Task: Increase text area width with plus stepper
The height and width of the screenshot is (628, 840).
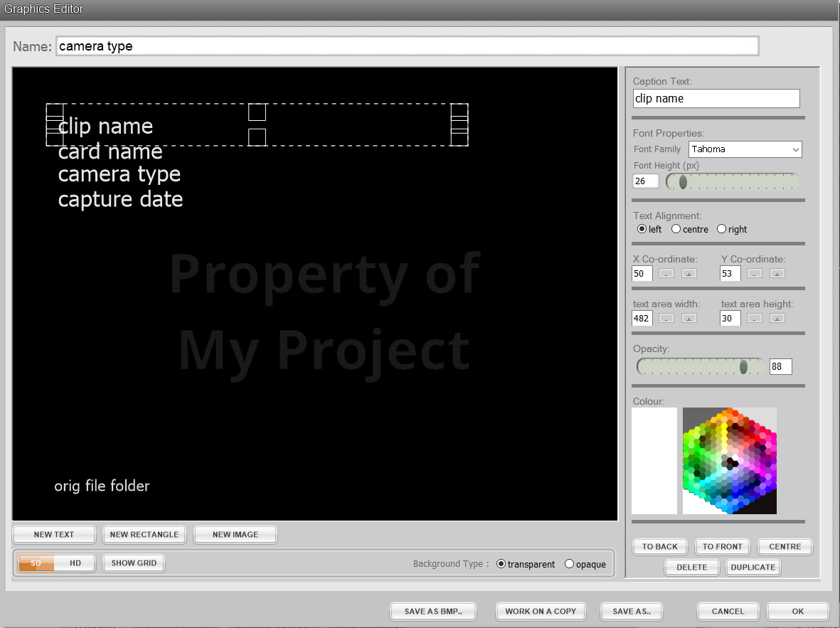Action: pos(689,319)
